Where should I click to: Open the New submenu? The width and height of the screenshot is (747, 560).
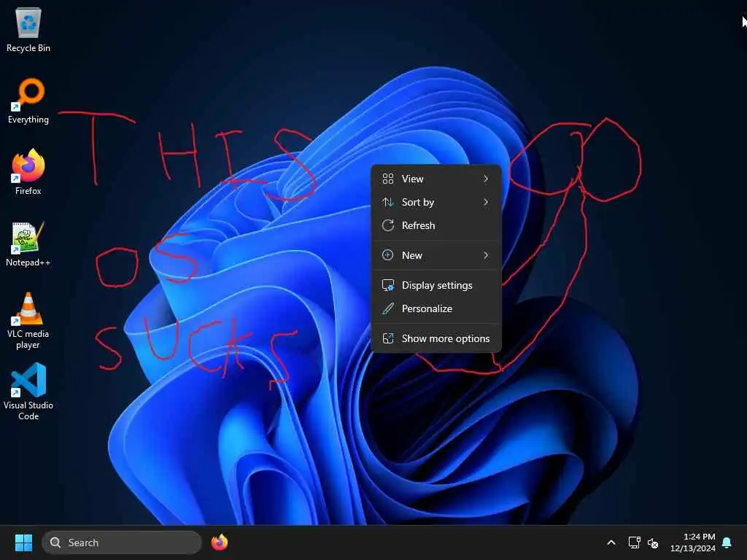tap(436, 255)
